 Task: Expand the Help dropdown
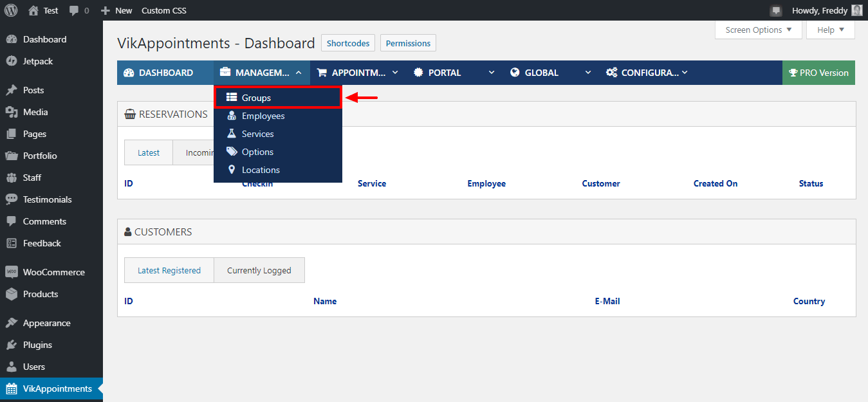(831, 30)
